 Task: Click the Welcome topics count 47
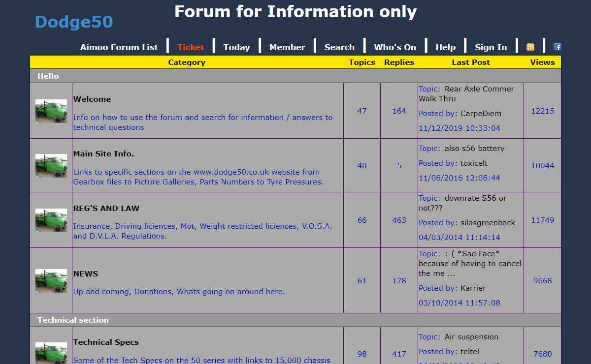362,111
